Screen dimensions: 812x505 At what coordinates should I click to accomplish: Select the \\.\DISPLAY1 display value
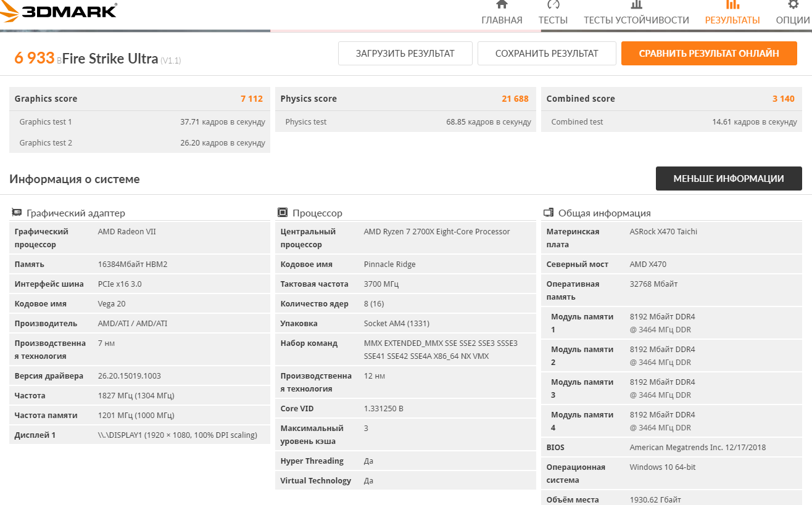point(178,435)
